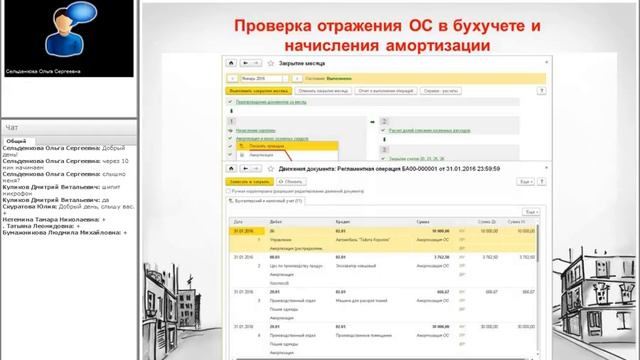Select Скуратова Юлия's chat message

tap(69, 209)
